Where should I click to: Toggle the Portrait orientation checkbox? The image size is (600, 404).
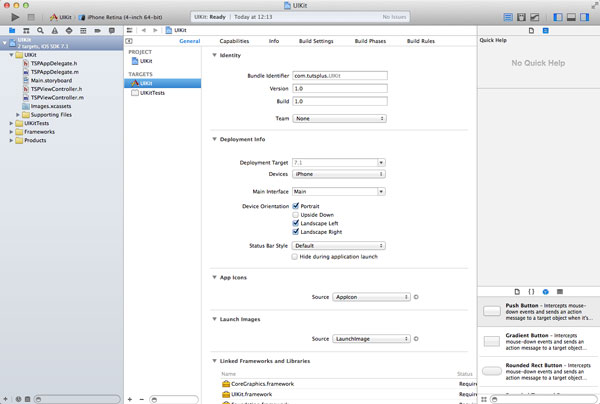295,206
